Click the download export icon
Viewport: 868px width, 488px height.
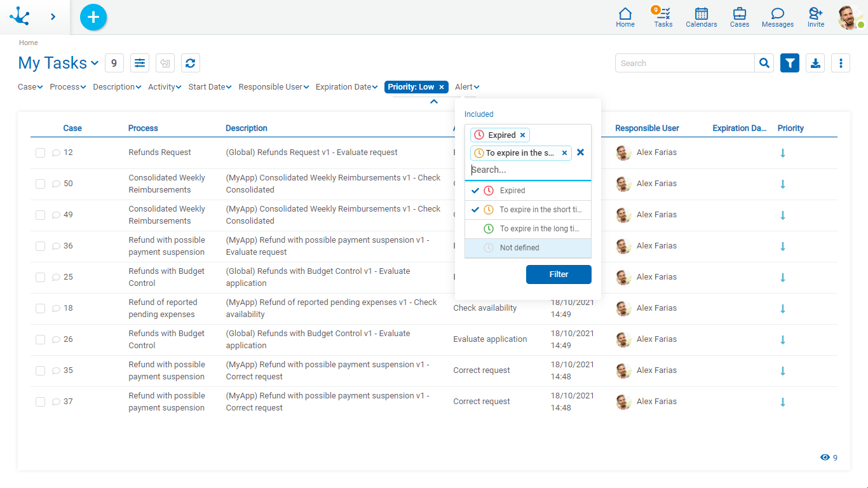coord(815,63)
